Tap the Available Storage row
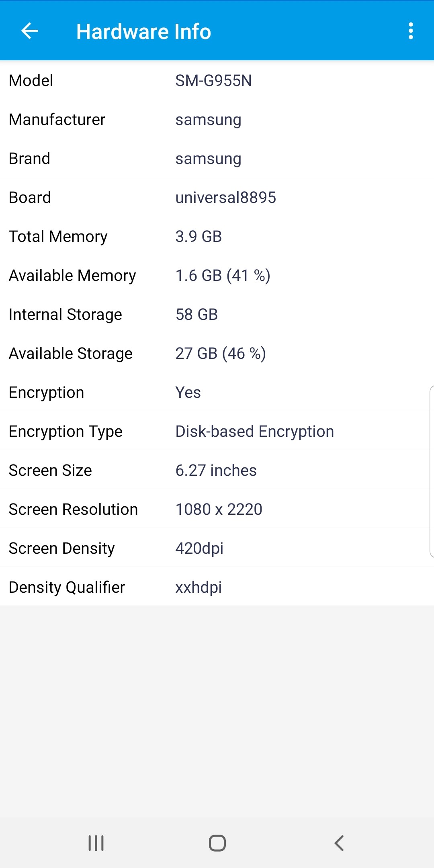The height and width of the screenshot is (868, 434). (x=217, y=353)
